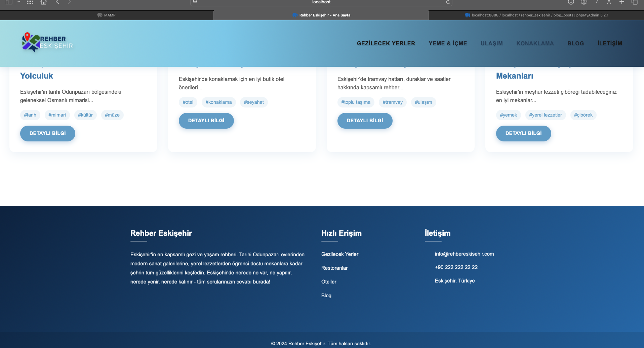Open the start page grid icon
644x348 pixels.
[30, 2]
